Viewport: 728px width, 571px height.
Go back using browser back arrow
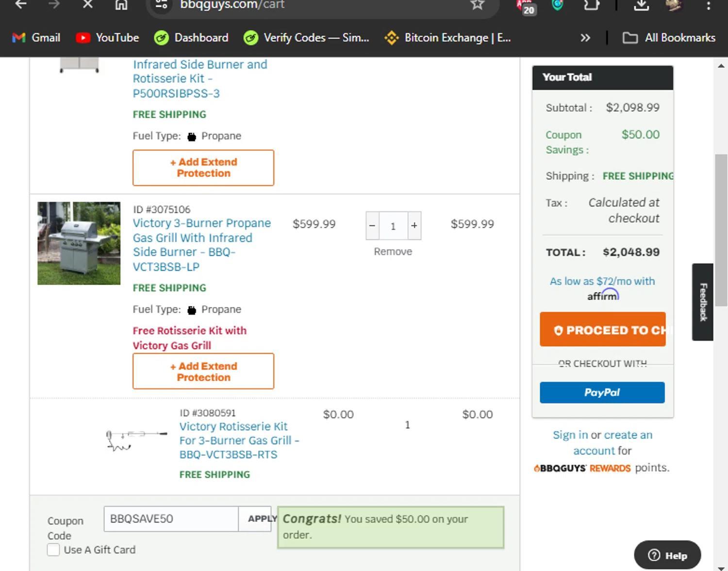pos(21,4)
